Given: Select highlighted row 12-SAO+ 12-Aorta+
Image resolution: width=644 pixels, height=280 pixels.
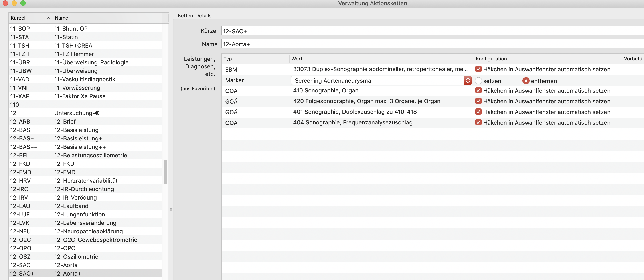Looking at the screenshot, I should point(85,274).
